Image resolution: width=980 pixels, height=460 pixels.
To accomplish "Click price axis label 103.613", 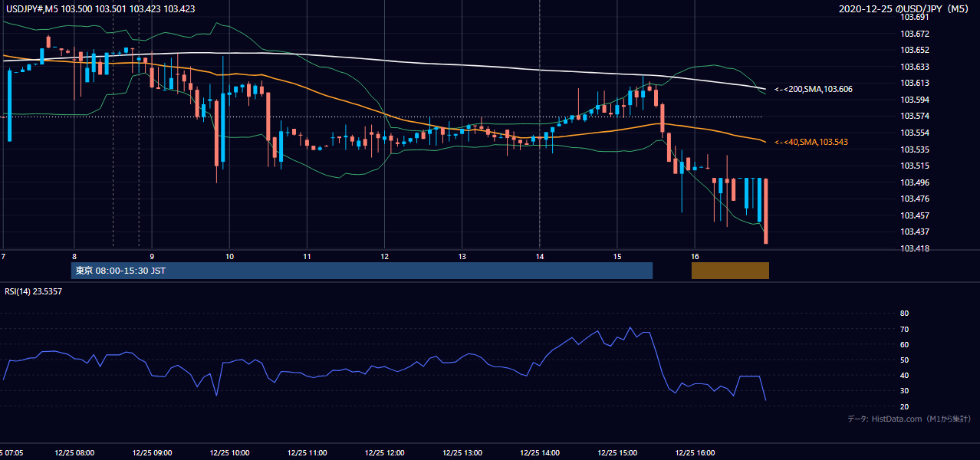I will pos(915,83).
